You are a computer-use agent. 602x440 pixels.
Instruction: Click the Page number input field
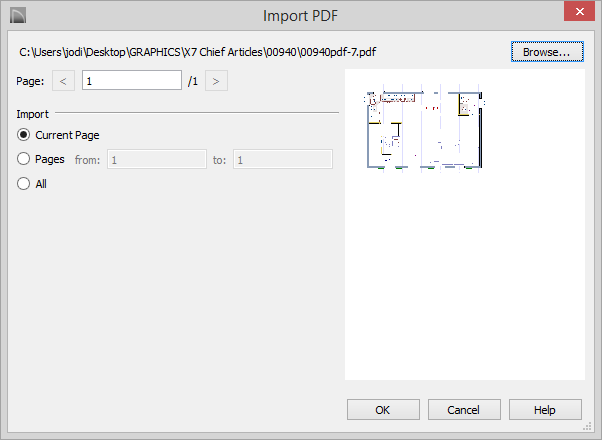[x=132, y=80]
